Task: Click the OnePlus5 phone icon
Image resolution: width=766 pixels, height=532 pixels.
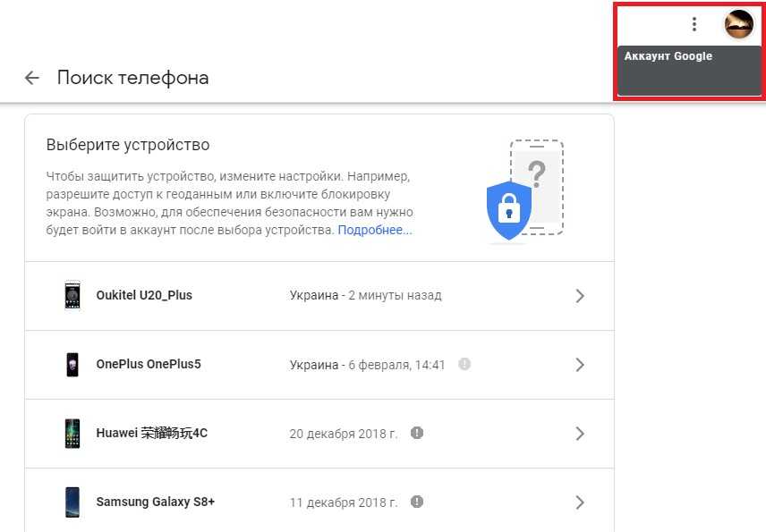Action: pyautogui.click(x=72, y=365)
